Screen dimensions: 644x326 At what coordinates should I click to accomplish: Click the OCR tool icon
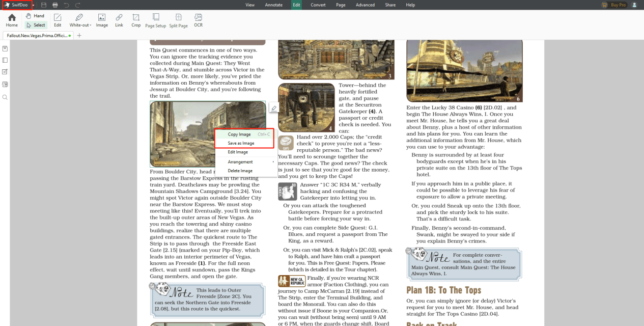198,20
